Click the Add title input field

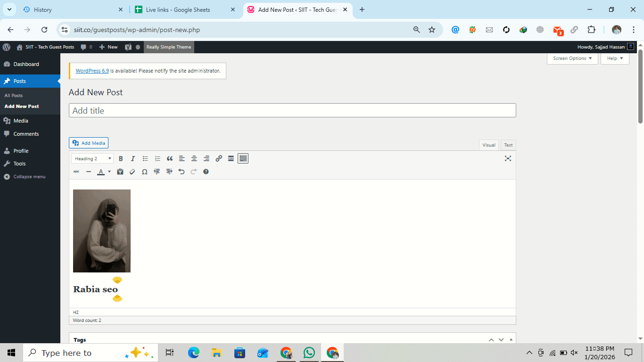[292, 111]
